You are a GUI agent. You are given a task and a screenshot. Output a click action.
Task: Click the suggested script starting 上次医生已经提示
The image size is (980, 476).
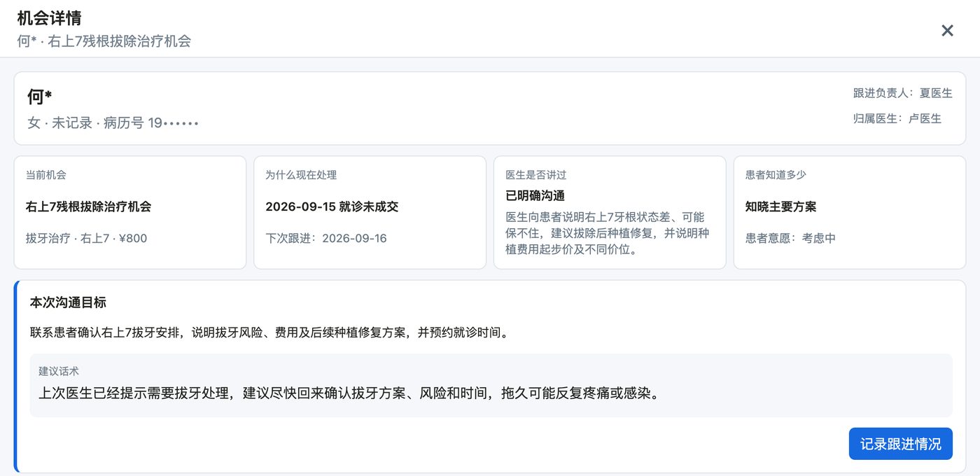point(349,393)
